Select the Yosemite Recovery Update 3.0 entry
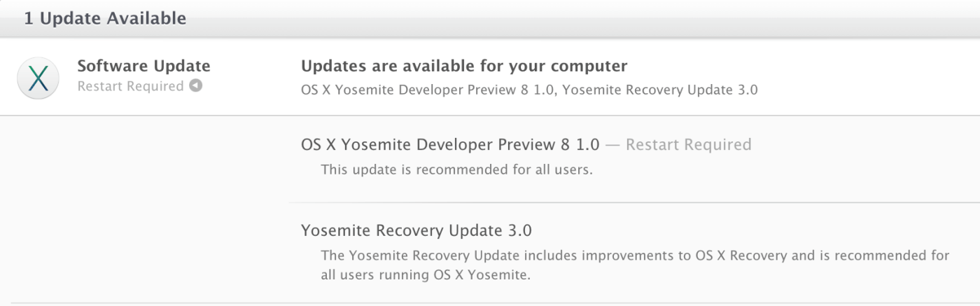The image size is (980, 306). click(416, 230)
